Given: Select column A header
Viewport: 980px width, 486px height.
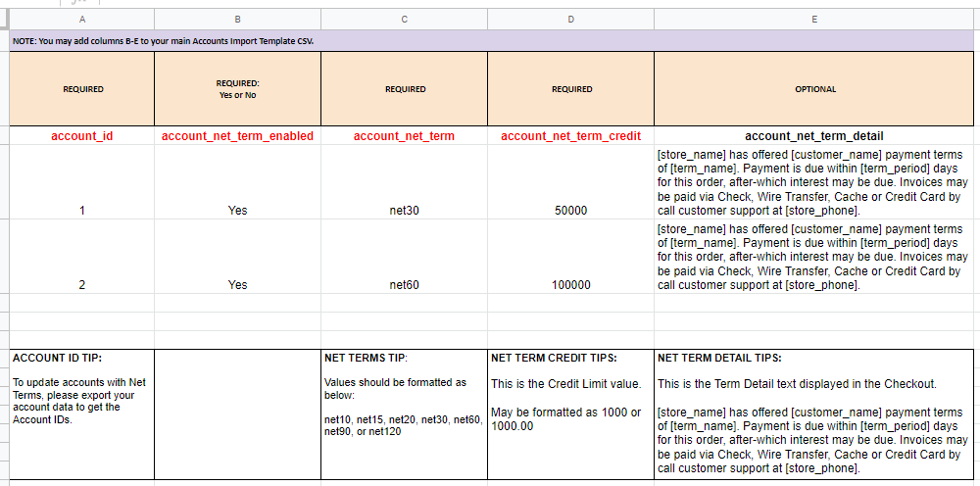Looking at the screenshot, I should [x=82, y=20].
